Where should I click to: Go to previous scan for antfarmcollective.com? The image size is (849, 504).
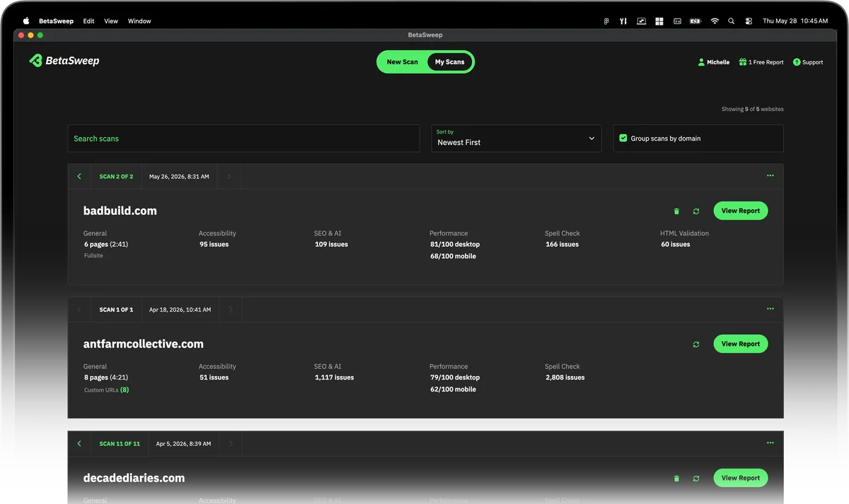[79, 310]
